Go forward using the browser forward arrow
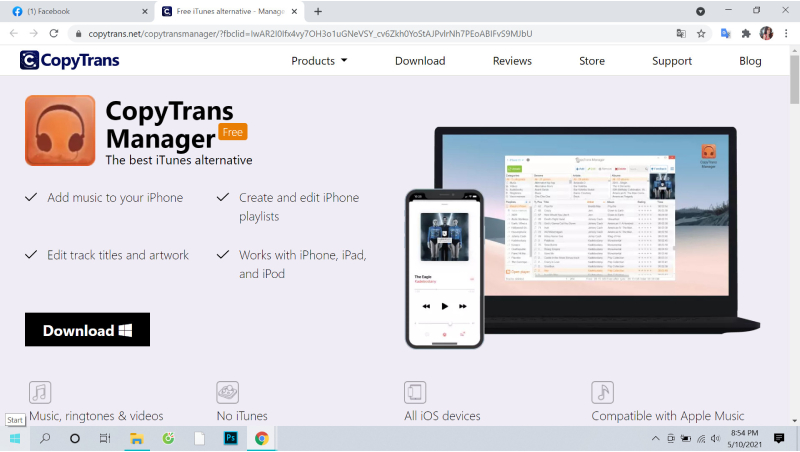This screenshot has width=800, height=452. click(34, 33)
